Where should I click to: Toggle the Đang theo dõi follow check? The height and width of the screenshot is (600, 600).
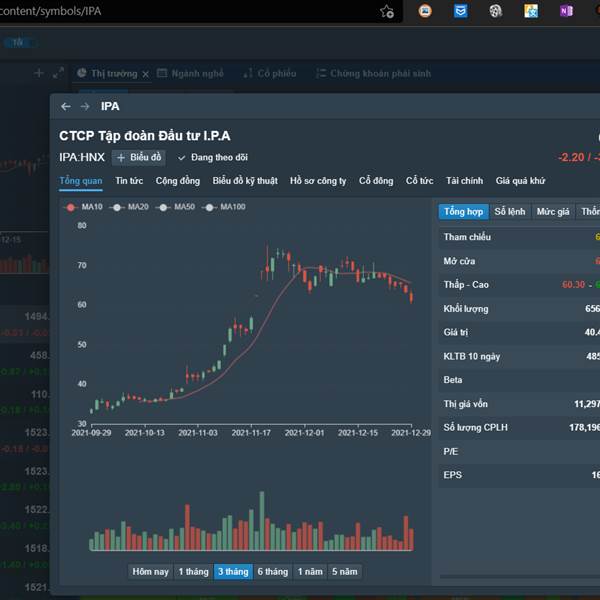point(212,158)
